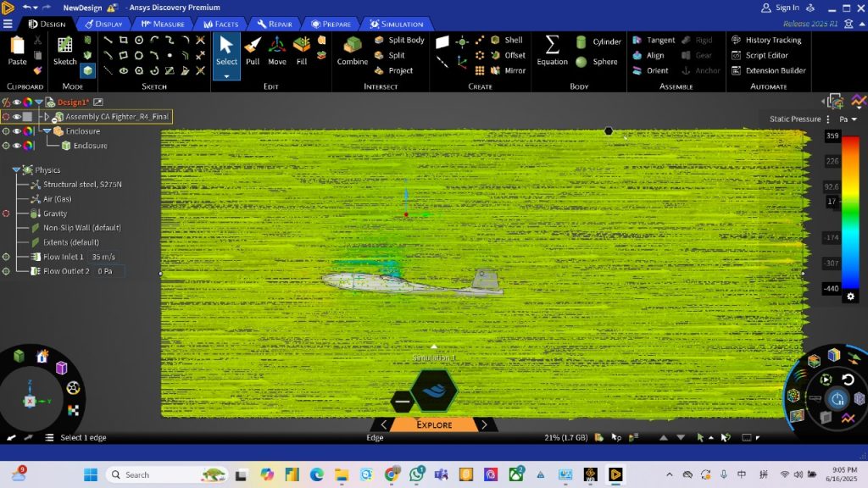
Task: Open the Pa pressure unit dropdown
Action: click(848, 119)
